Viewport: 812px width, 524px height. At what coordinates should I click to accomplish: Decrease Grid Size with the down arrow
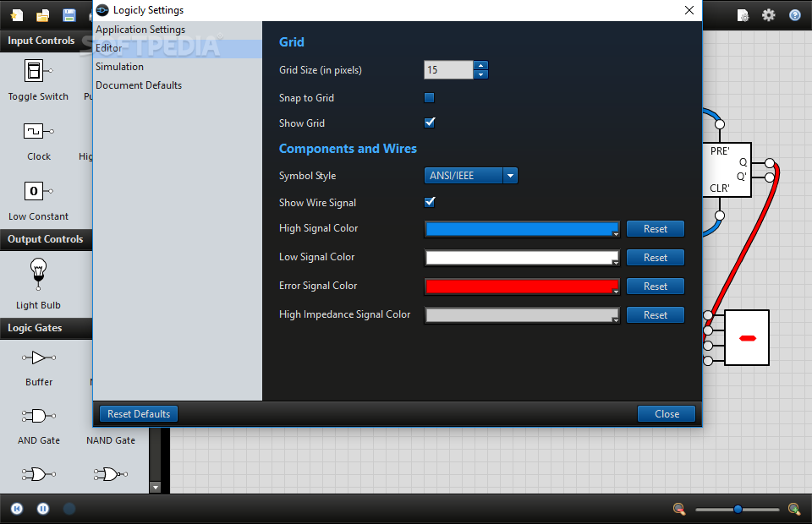tap(481, 74)
